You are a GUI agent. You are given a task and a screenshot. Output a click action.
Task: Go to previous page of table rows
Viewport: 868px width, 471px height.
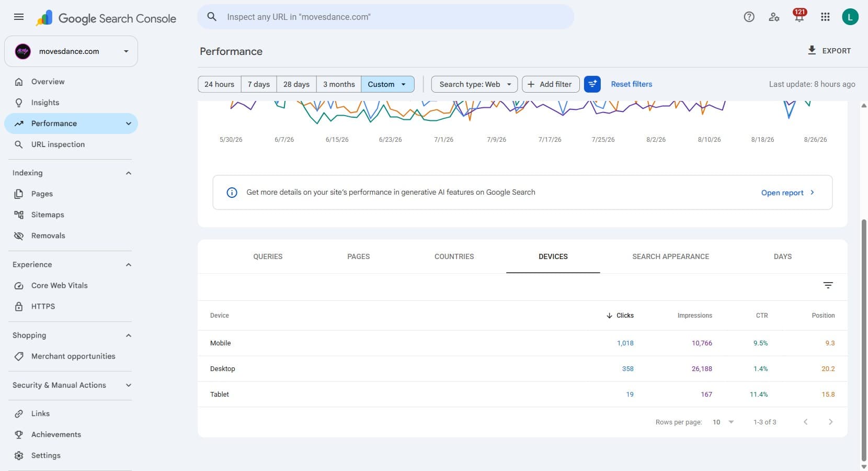pyautogui.click(x=805, y=422)
